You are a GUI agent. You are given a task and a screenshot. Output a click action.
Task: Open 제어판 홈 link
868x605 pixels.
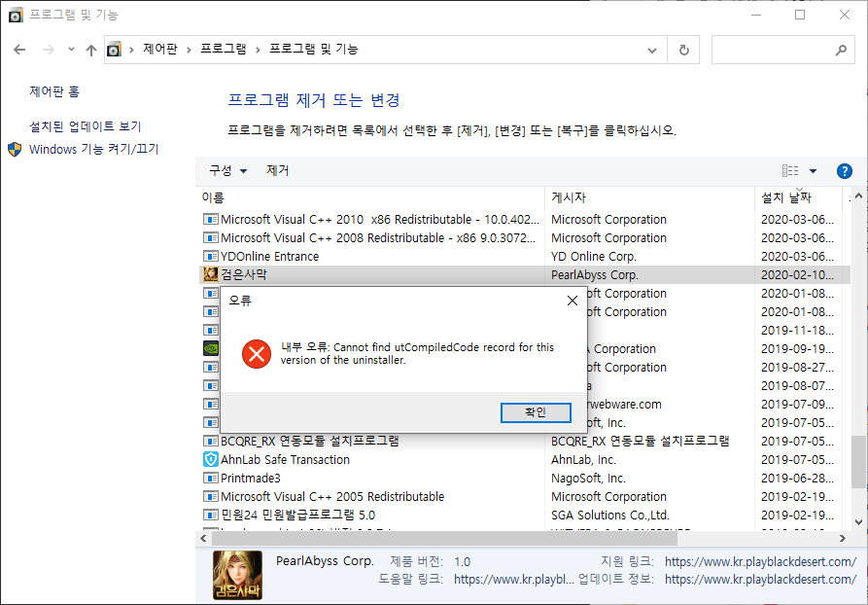coord(54,91)
